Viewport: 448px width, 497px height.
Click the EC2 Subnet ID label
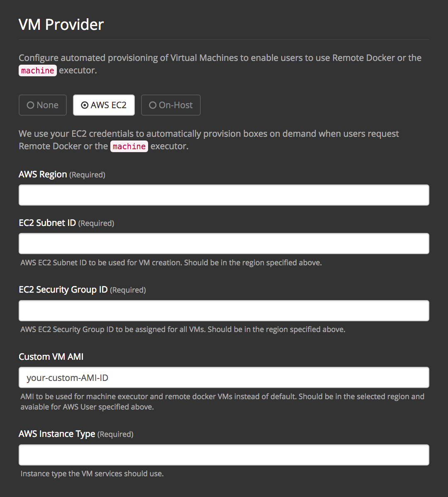pyautogui.click(x=47, y=223)
